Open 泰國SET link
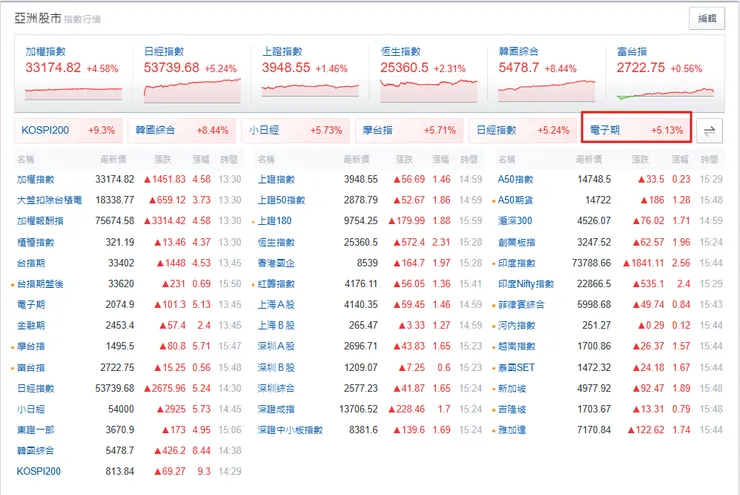This screenshot has height=495, width=740. [x=516, y=368]
